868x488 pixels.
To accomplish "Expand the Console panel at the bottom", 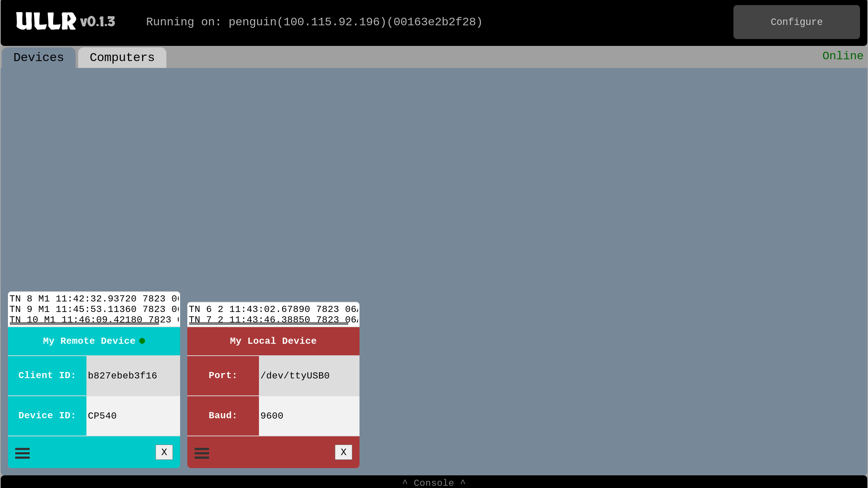I will 434,483.
